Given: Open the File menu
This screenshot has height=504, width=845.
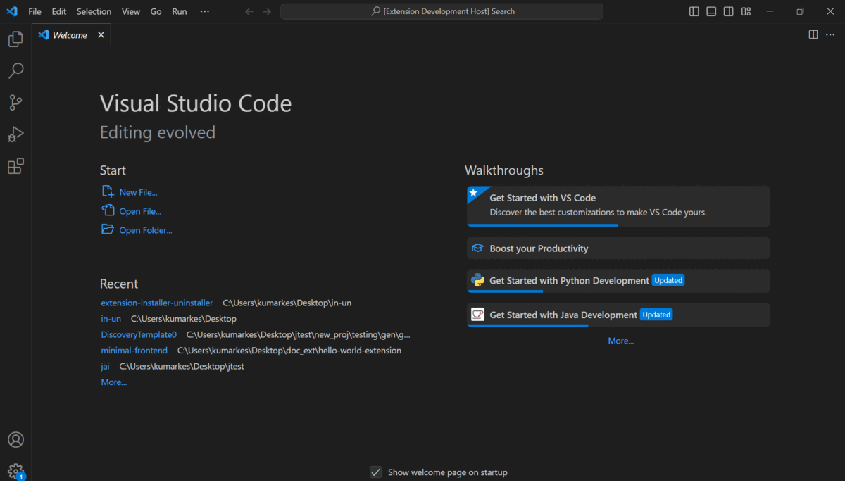Looking at the screenshot, I should pos(35,11).
